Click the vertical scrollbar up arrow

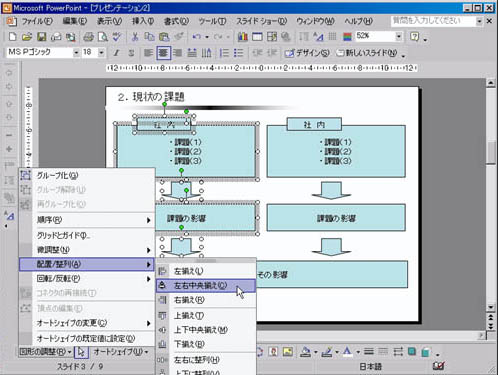click(490, 83)
